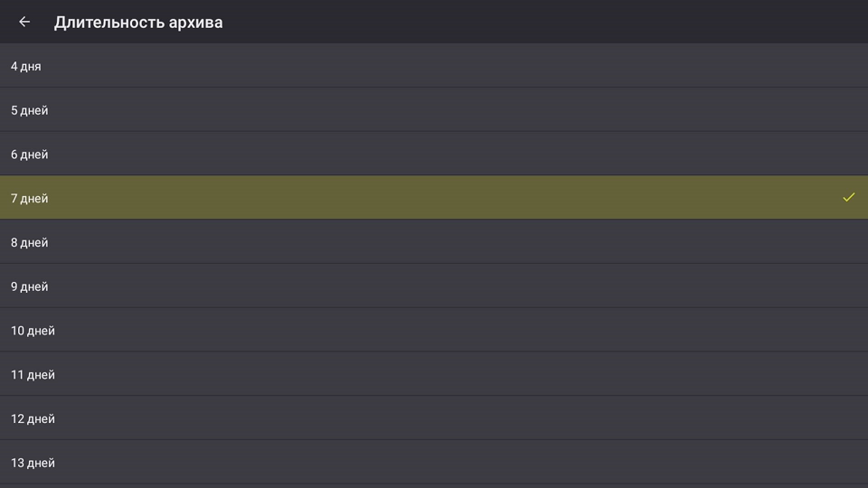Set archive duration to "6 дней"
Image resolution: width=868 pixels, height=488 pixels.
(x=434, y=155)
